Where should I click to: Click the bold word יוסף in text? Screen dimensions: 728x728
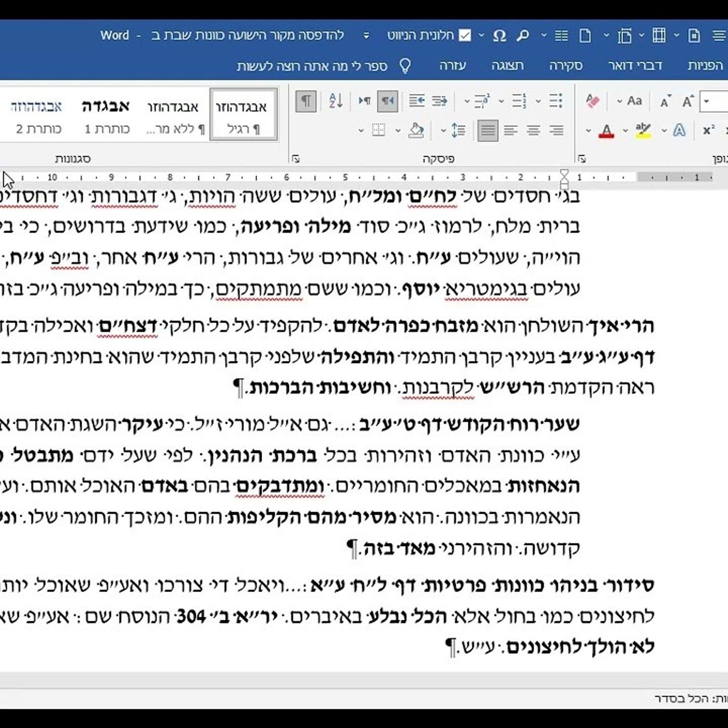point(422,288)
